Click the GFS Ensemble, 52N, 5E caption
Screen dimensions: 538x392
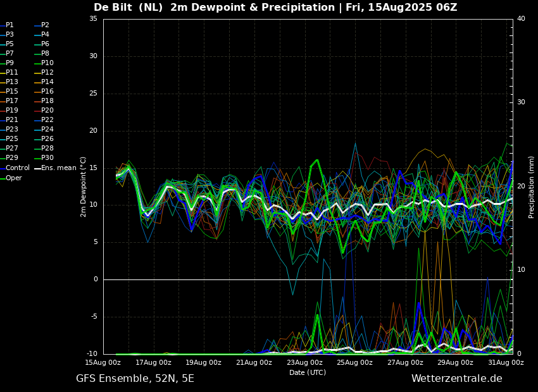tap(135, 379)
